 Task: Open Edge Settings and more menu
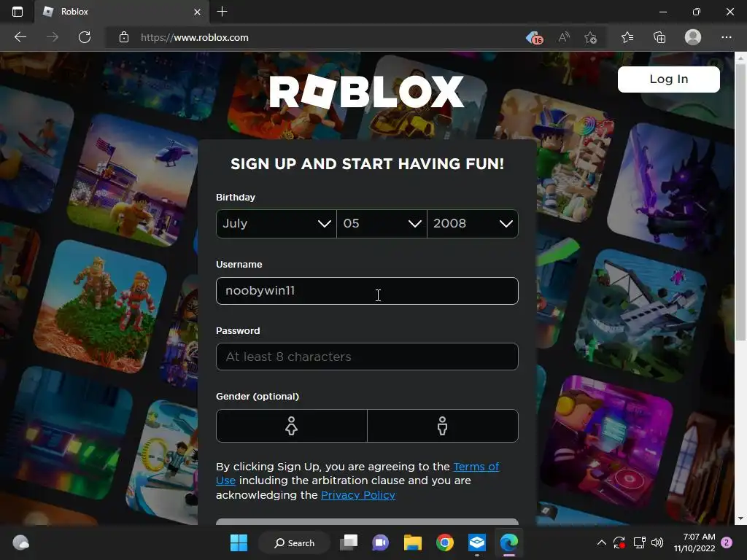point(726,37)
